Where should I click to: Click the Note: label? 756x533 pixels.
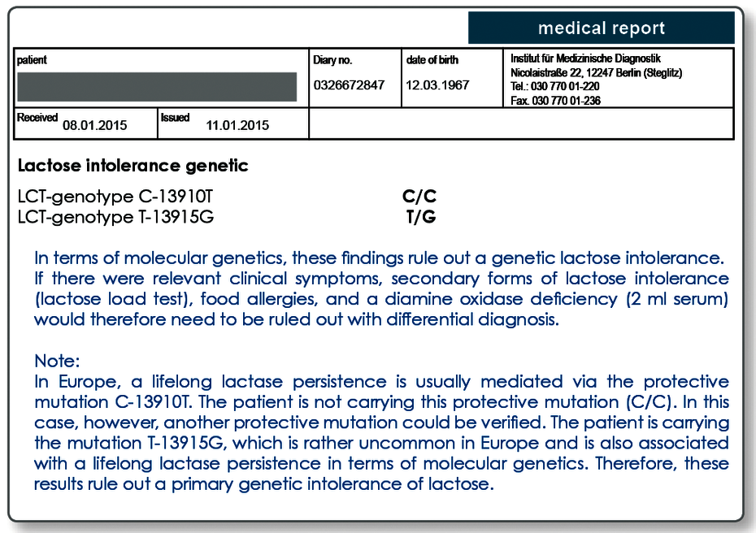click(x=57, y=361)
